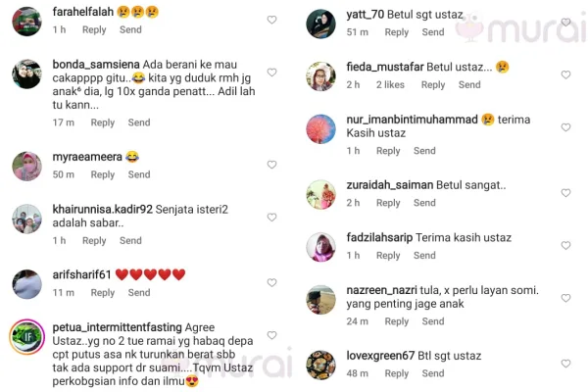Tap heart beside khairunnisa.kadir92's comment
The width and height of the screenshot is (588, 392).
[x=271, y=218]
